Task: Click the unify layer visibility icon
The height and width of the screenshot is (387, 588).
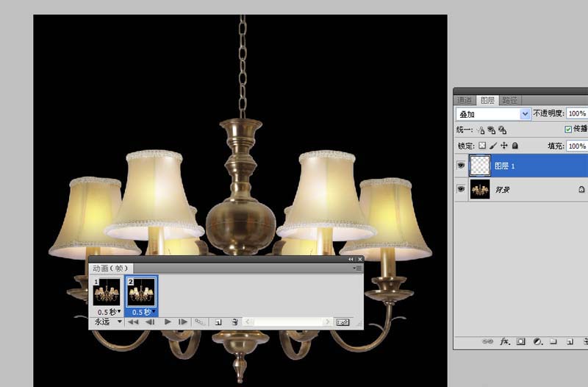Action: 491,130
